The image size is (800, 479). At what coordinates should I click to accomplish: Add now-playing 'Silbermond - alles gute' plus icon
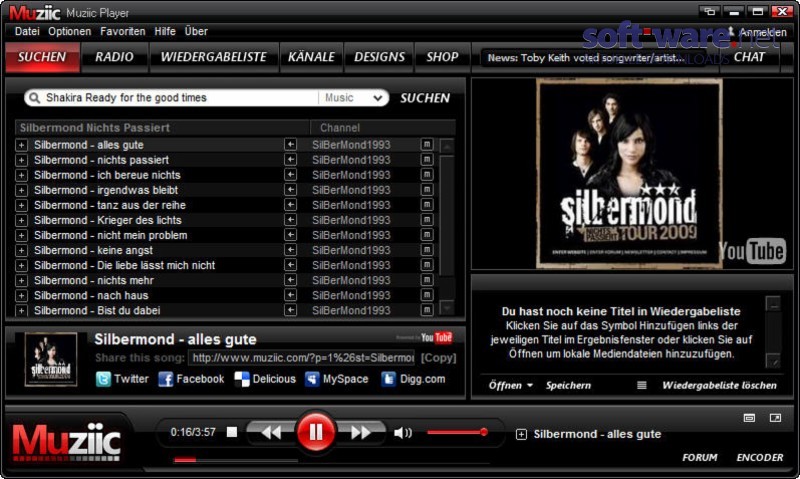click(x=521, y=435)
